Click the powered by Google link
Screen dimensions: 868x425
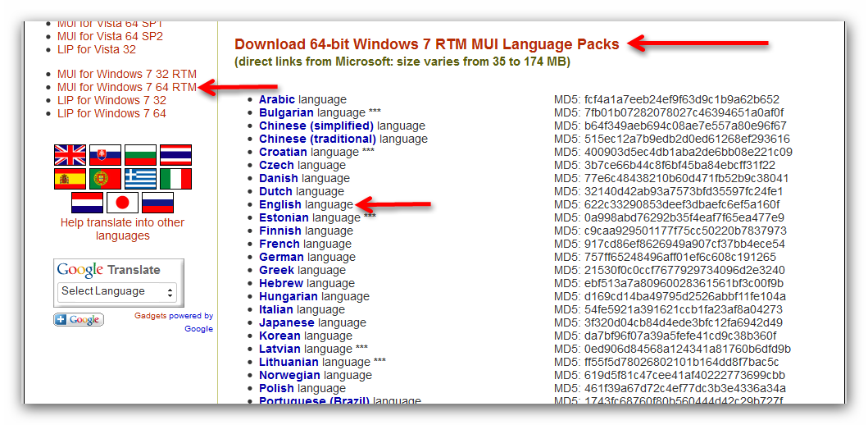192,322
